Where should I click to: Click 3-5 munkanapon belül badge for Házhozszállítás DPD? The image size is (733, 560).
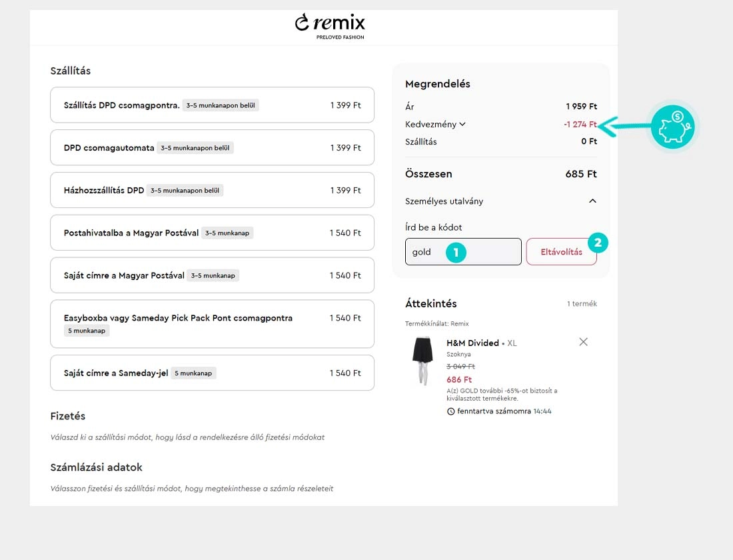(x=185, y=191)
